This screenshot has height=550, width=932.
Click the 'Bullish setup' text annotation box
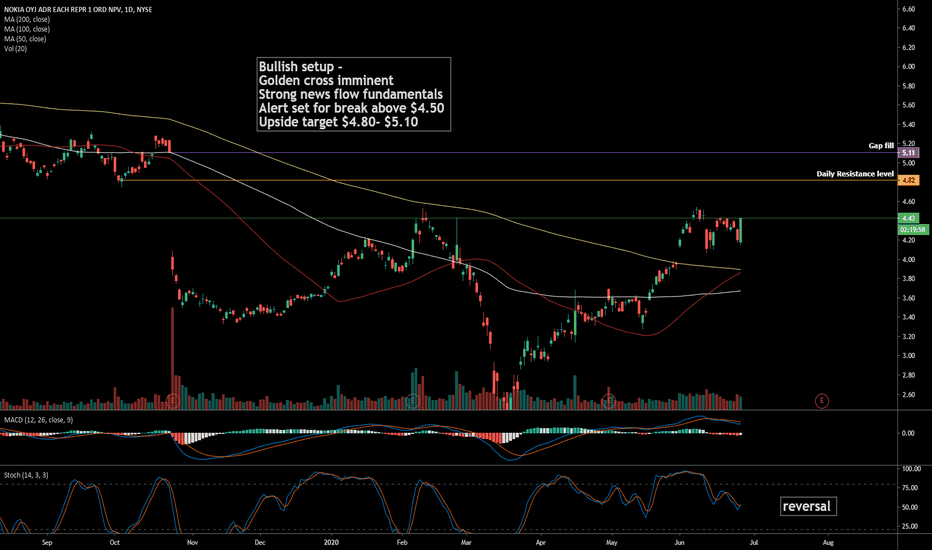pos(354,94)
